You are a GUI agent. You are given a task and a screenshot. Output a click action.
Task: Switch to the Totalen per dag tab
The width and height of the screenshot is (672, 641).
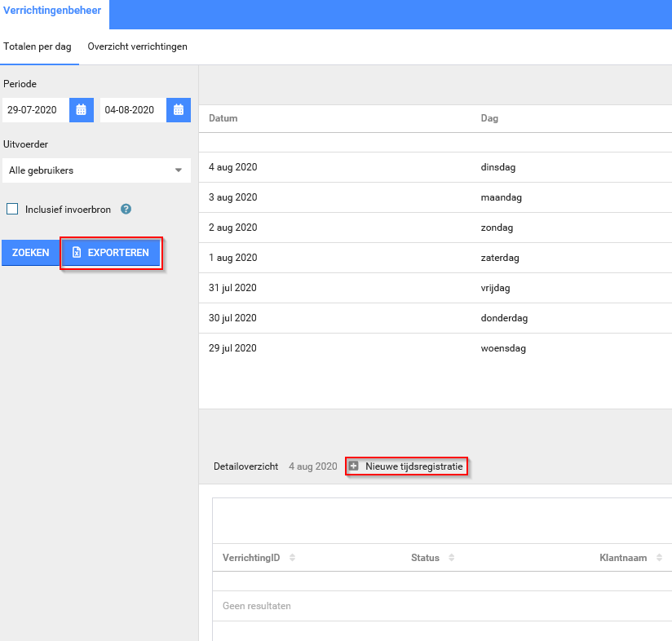tap(38, 46)
